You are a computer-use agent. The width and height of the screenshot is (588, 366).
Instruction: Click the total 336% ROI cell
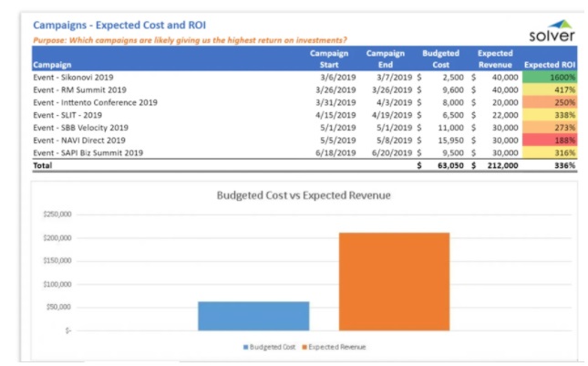click(564, 165)
